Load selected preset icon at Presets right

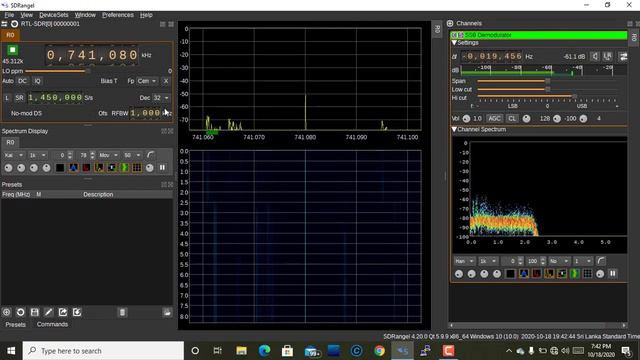pos(167,313)
